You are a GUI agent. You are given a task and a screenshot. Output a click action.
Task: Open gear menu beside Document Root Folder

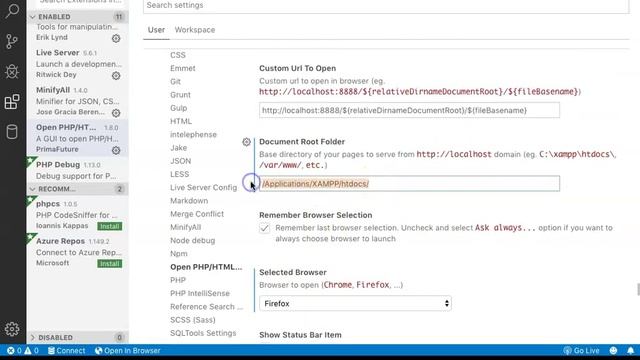pos(246,142)
